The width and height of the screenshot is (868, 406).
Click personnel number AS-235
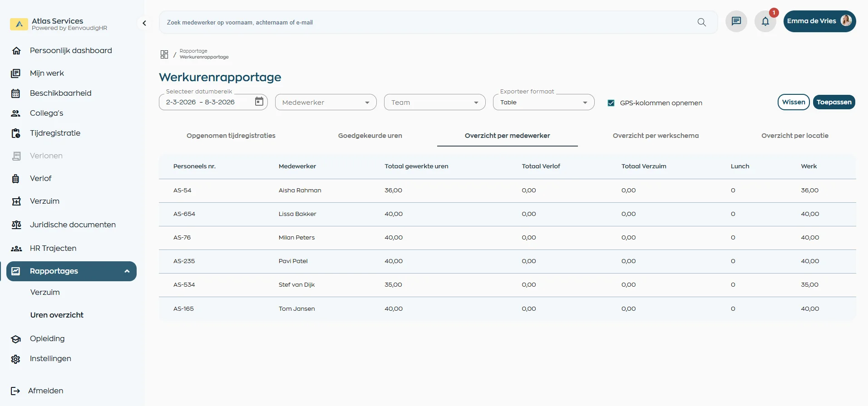coord(184,261)
